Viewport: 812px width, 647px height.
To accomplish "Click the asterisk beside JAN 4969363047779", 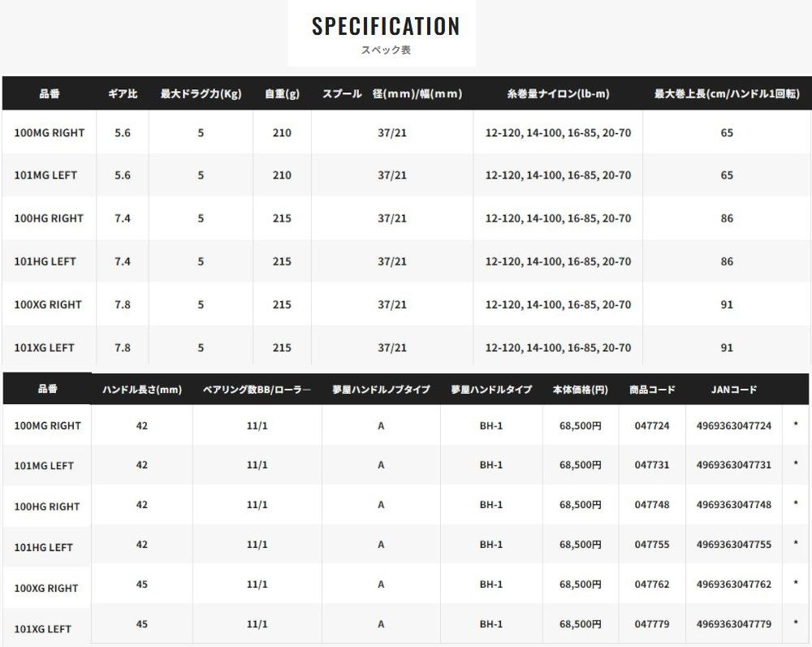I will [796, 624].
